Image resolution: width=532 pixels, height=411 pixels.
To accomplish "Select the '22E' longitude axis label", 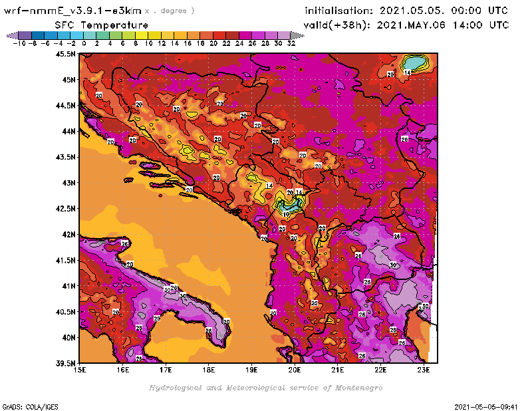I will [x=380, y=370].
